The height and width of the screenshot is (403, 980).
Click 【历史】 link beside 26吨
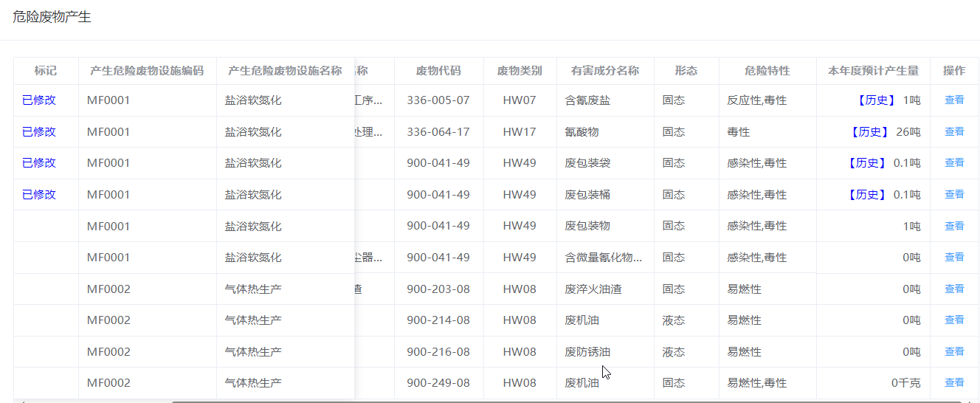tap(869, 132)
